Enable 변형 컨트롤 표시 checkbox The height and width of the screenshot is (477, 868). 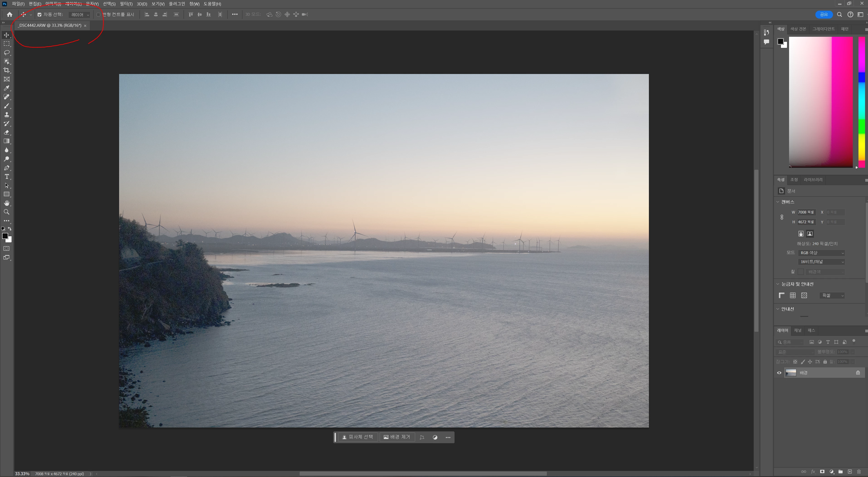(x=98, y=15)
